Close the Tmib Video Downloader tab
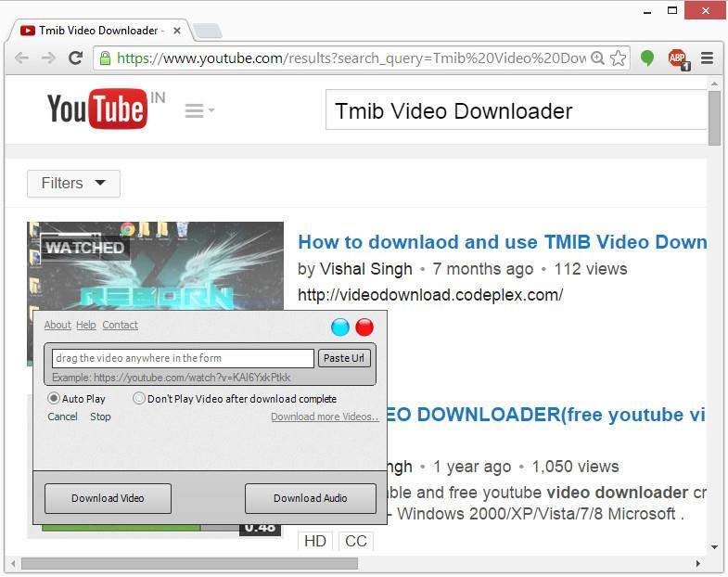728x577 pixels. pyautogui.click(x=177, y=31)
